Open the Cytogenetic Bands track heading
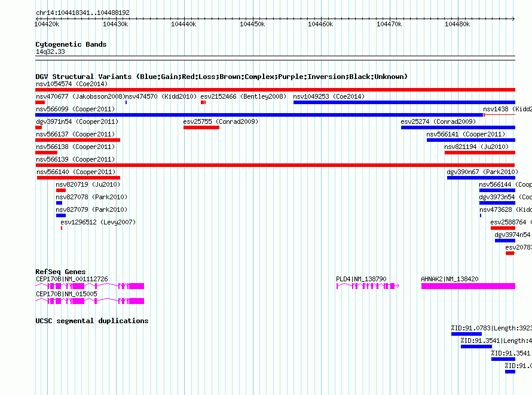The image size is (532, 395). 71,44
